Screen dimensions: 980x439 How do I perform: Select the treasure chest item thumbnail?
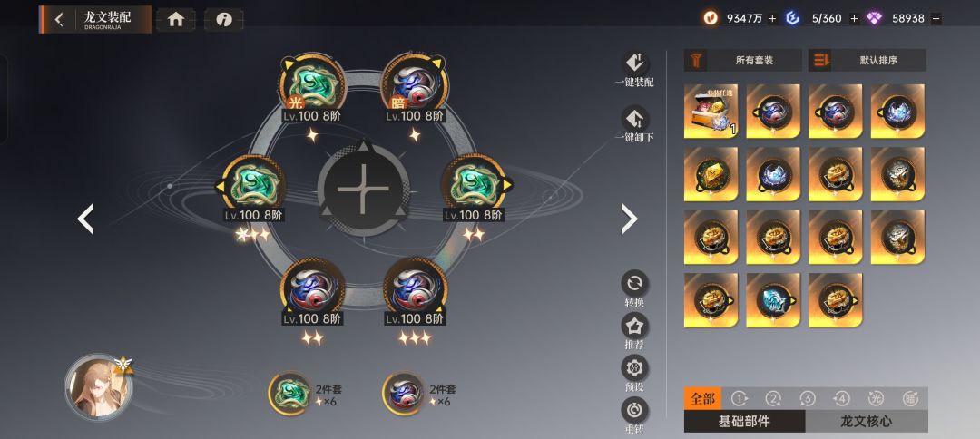coord(710,112)
